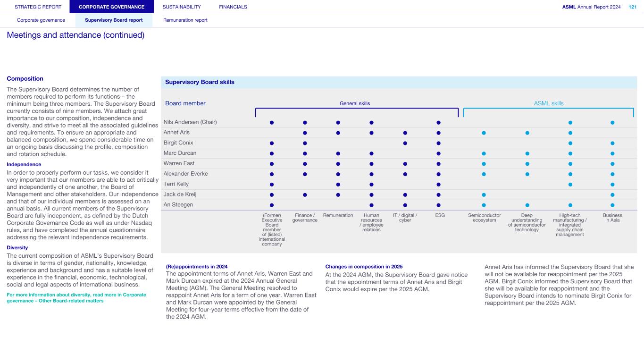Click Jack de Kreij's Finance / governance dot
This screenshot has width=644, height=363.
coord(305,194)
